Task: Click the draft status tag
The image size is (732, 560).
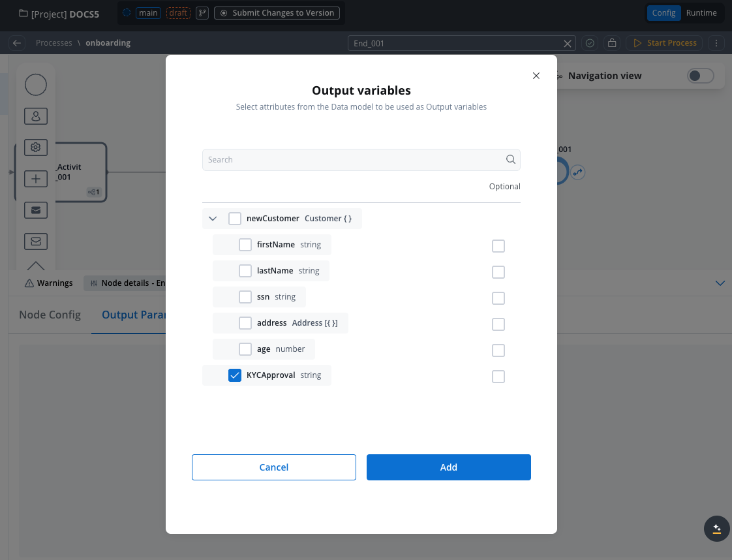Action: tap(178, 13)
